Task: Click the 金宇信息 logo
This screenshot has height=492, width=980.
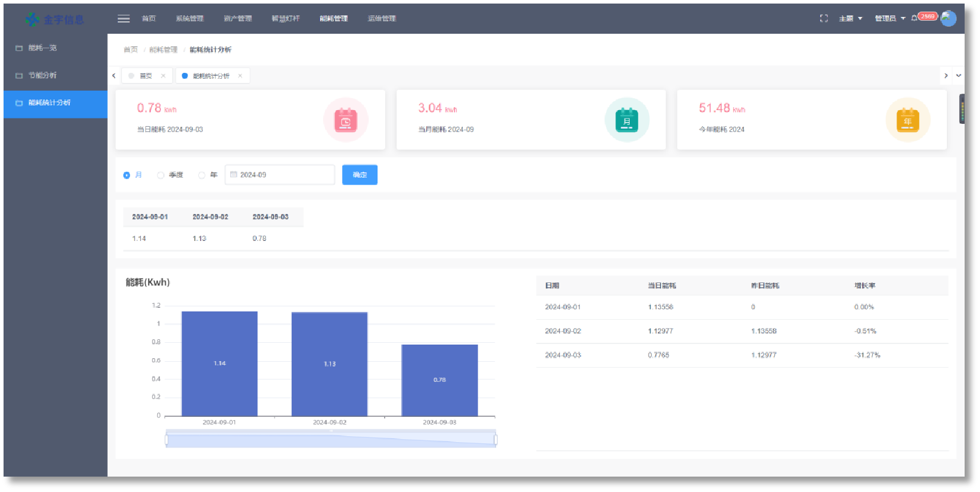Action: coord(54,20)
